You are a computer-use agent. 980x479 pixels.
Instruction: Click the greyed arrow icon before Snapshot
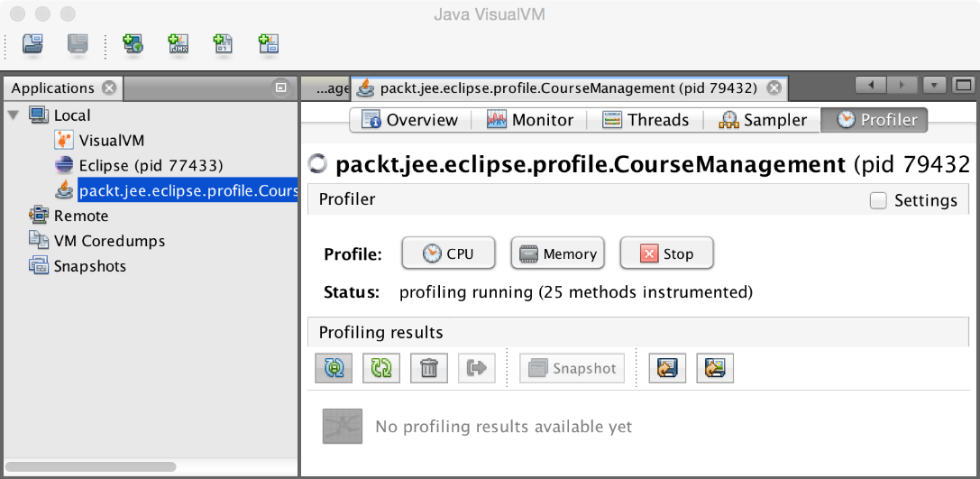477,368
